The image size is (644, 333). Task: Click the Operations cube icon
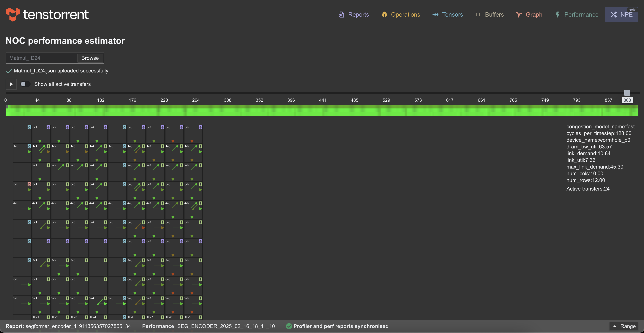(384, 15)
